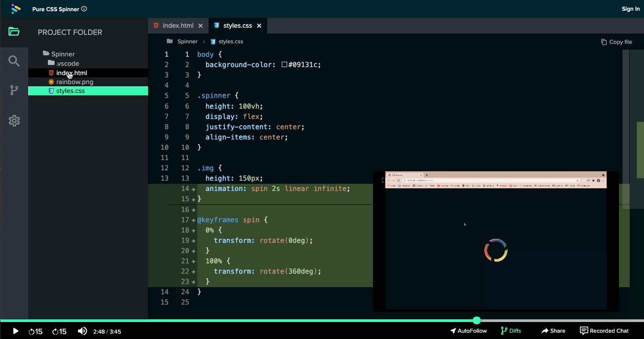This screenshot has height=339, width=644.
Task: Open the source control branch icon
Action: 14,90
